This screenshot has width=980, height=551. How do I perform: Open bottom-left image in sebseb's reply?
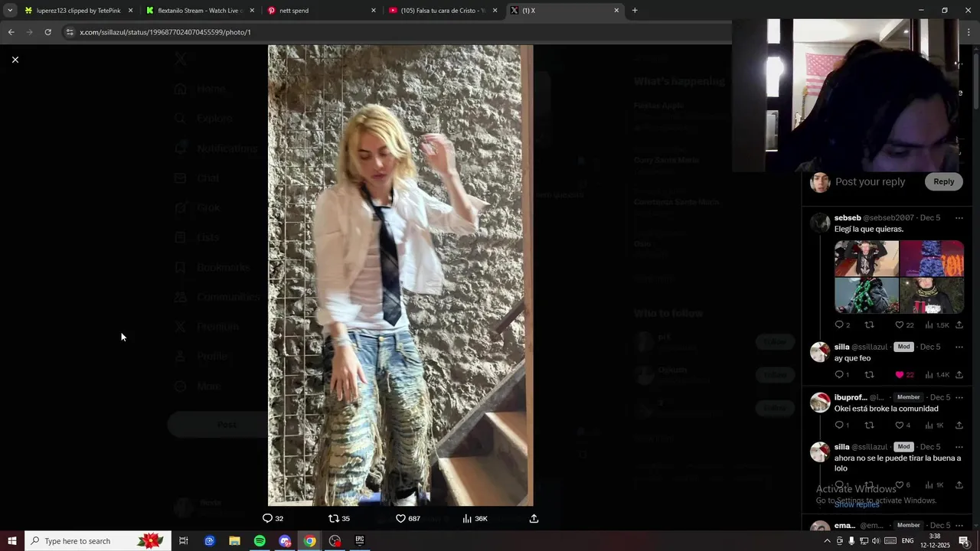click(866, 295)
